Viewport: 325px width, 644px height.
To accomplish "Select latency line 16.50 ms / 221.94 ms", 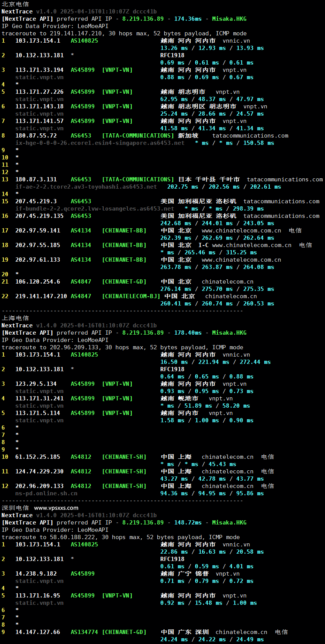I will [x=216, y=362].
